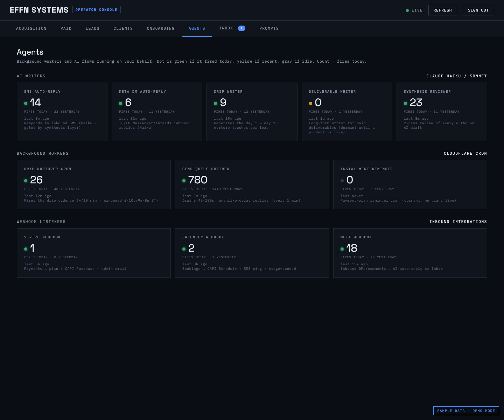Click the Synthesis Reviewer status dot
Viewport: 504px width, 420px height.
pyautogui.click(x=405, y=103)
